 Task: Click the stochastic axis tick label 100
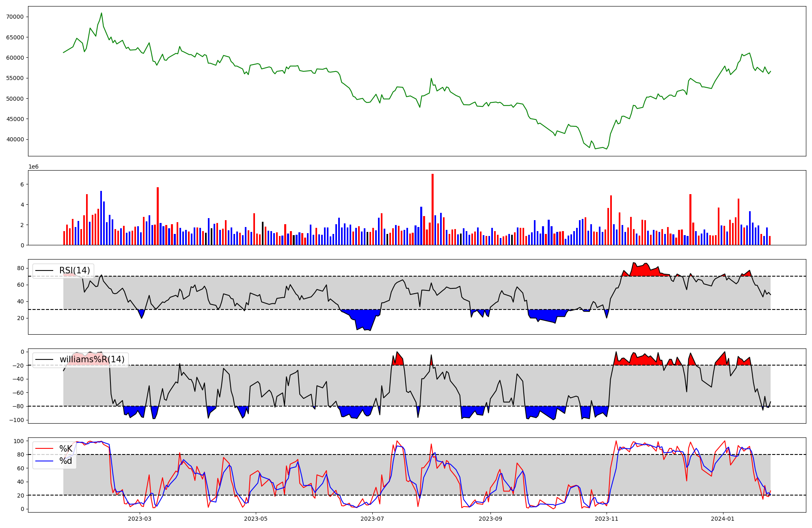19,441
